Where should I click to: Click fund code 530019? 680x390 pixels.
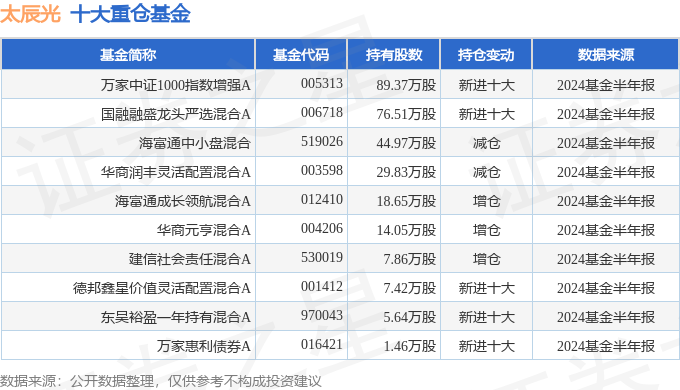click(322, 258)
